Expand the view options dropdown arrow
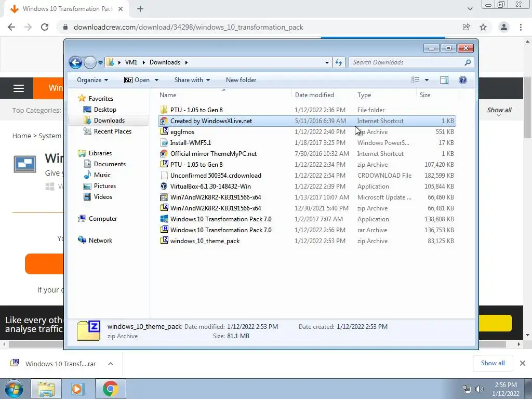 tap(427, 80)
